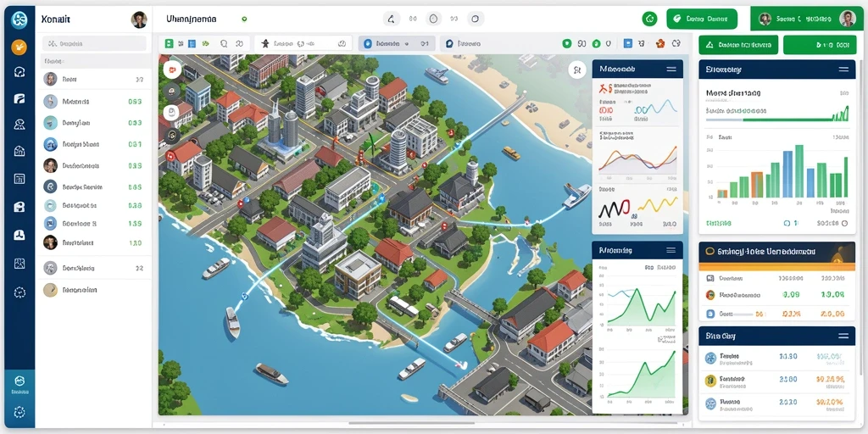868x434 pixels.
Task: Click the user avatar beside the left panel title
Action: pos(139,19)
